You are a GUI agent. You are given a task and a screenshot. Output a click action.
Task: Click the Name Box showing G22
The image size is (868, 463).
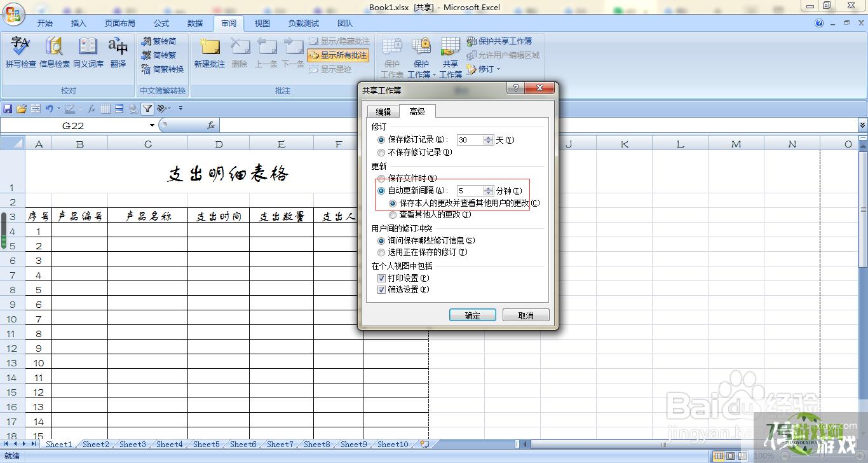[x=74, y=126]
